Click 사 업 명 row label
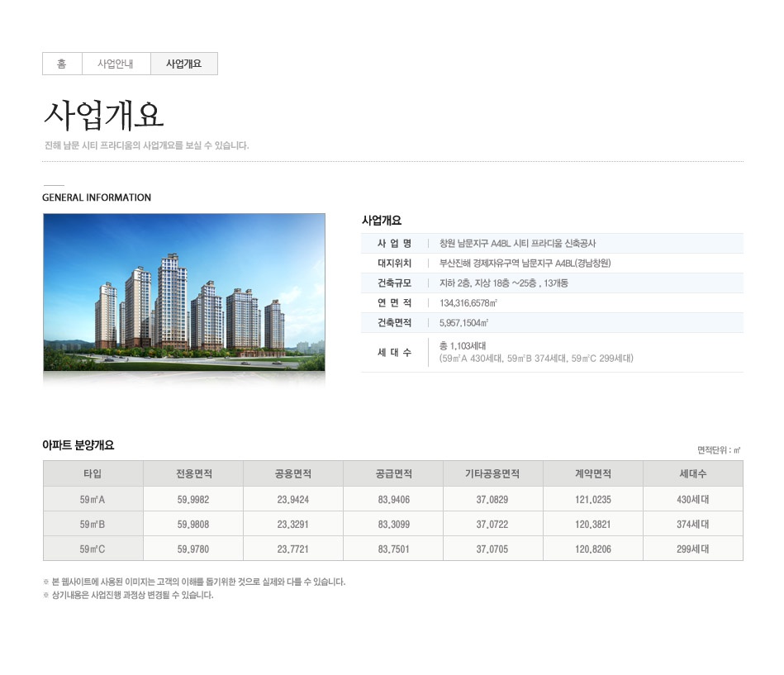 point(394,244)
